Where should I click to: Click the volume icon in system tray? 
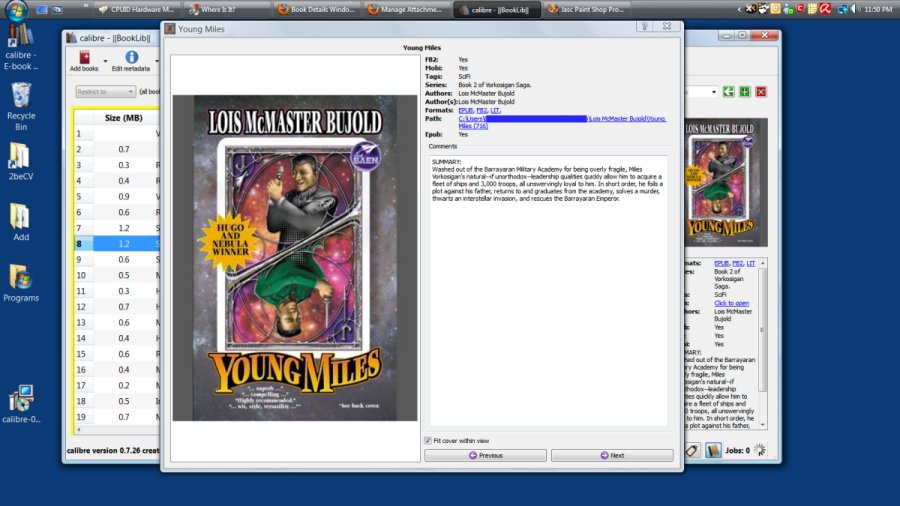(855, 9)
